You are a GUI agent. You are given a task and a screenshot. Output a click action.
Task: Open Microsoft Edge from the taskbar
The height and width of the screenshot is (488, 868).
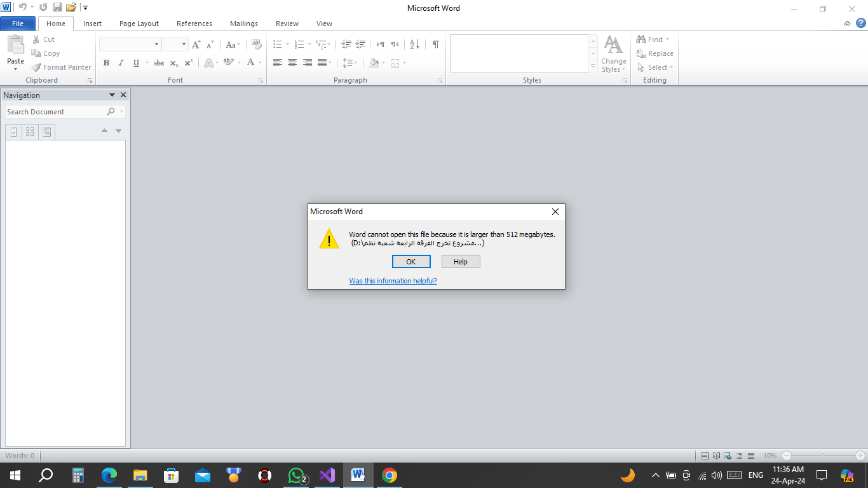pyautogui.click(x=109, y=475)
